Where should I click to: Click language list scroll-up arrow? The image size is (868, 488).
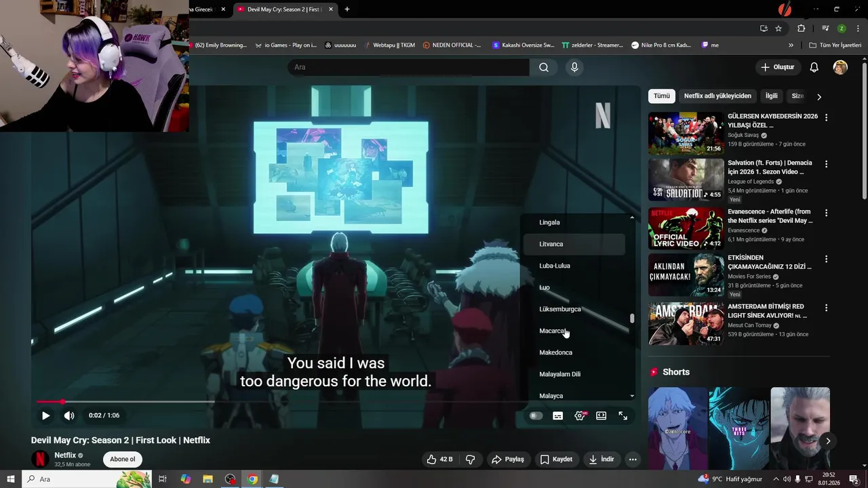coord(632,218)
